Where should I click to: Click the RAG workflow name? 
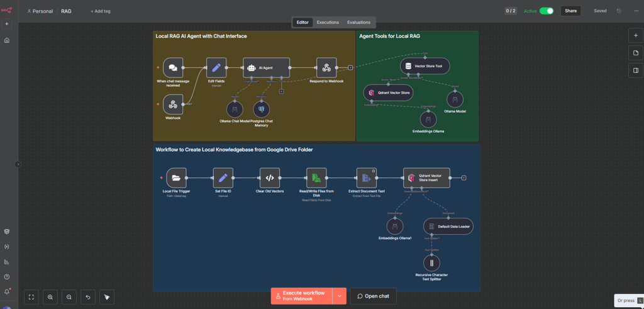(66, 11)
